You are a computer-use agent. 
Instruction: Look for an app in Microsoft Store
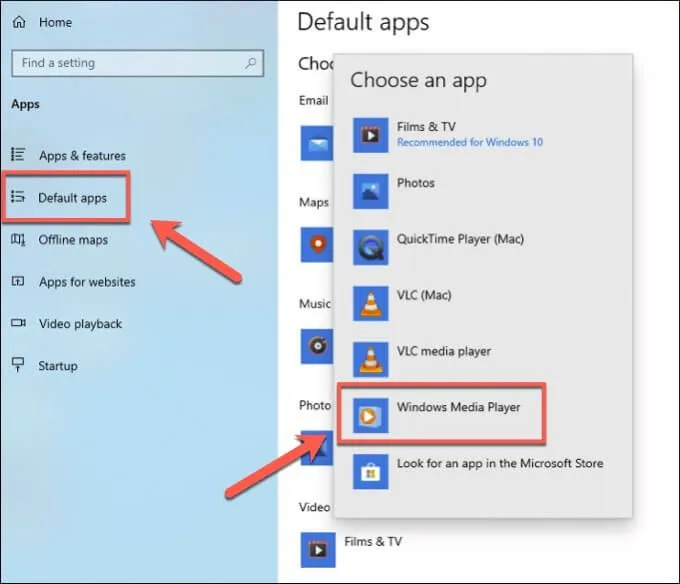click(x=500, y=463)
